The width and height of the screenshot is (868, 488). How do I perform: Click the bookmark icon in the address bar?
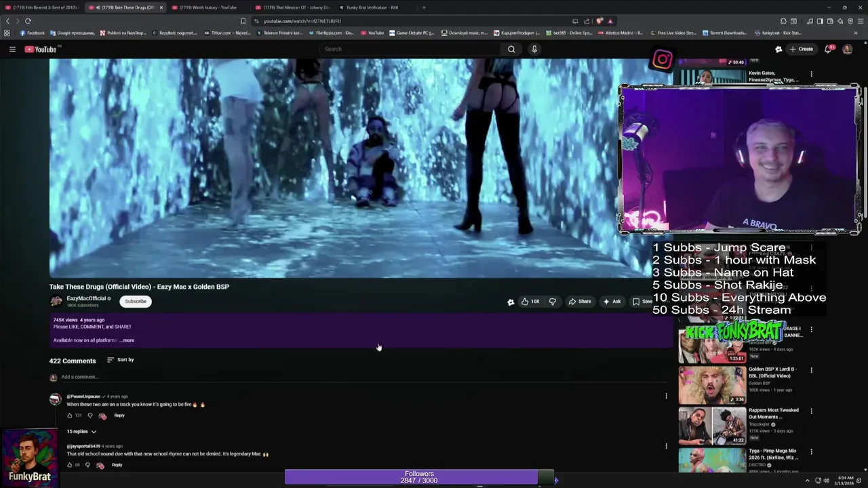point(243,21)
